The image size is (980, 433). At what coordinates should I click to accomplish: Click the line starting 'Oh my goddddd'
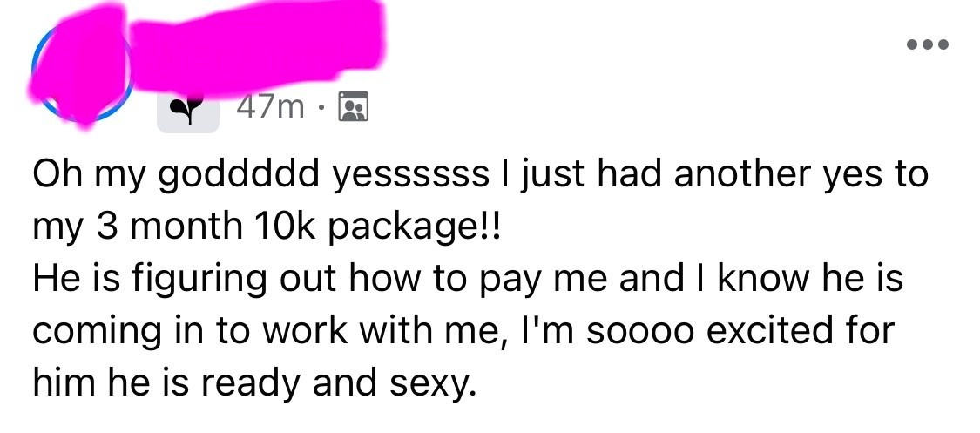click(x=480, y=176)
